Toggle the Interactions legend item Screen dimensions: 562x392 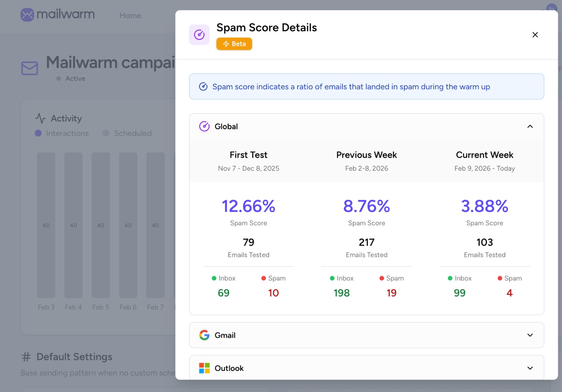pyautogui.click(x=62, y=133)
